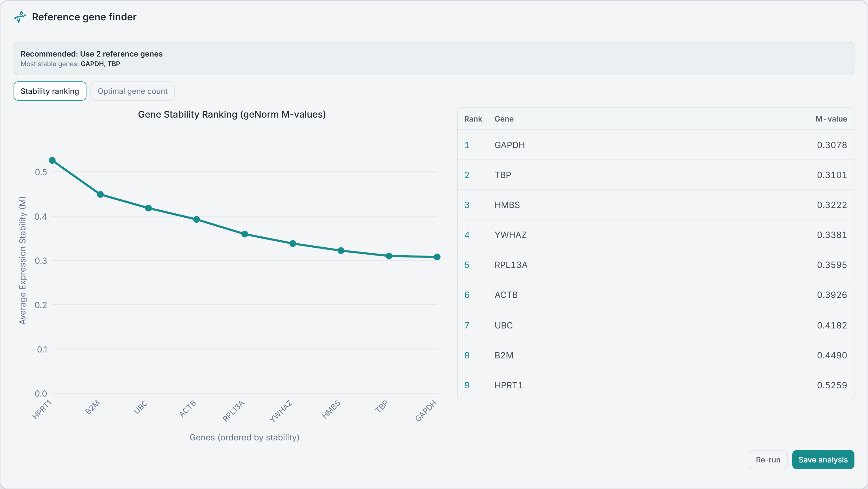Viewport: 868px width, 489px height.
Task: Click the M-value 0.3926
Action: [x=832, y=295]
